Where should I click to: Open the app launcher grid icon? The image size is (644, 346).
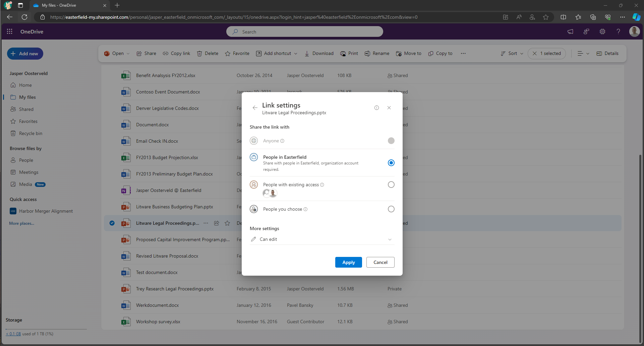tap(9, 31)
